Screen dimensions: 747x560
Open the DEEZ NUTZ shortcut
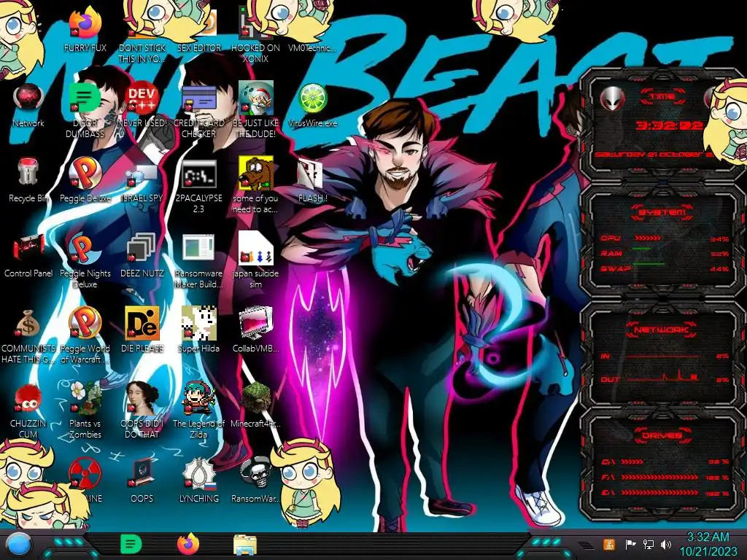[x=142, y=248]
